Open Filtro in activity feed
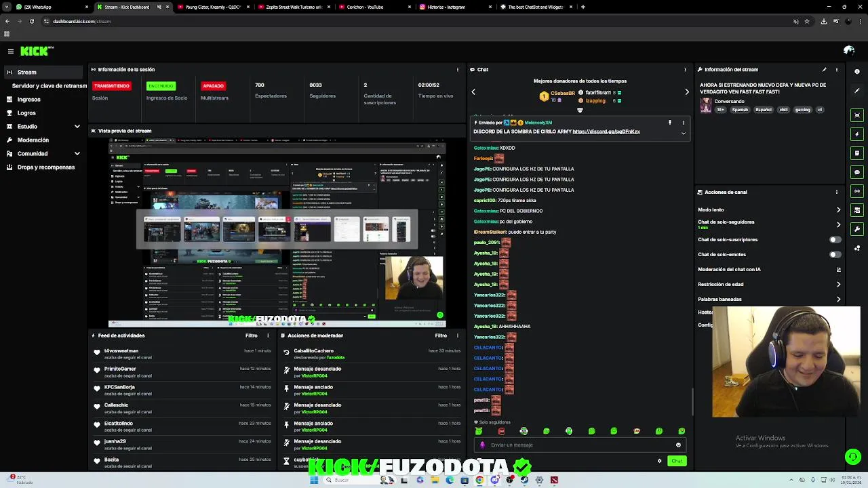Image resolution: width=868 pixels, height=488 pixels. tap(252, 335)
